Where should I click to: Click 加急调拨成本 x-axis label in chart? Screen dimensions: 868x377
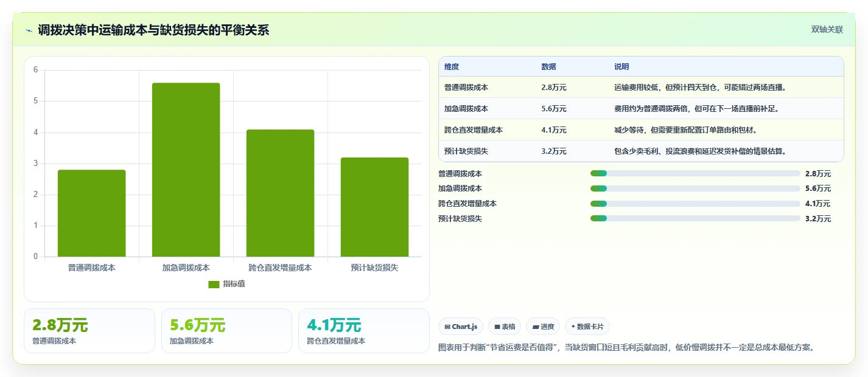tap(186, 268)
